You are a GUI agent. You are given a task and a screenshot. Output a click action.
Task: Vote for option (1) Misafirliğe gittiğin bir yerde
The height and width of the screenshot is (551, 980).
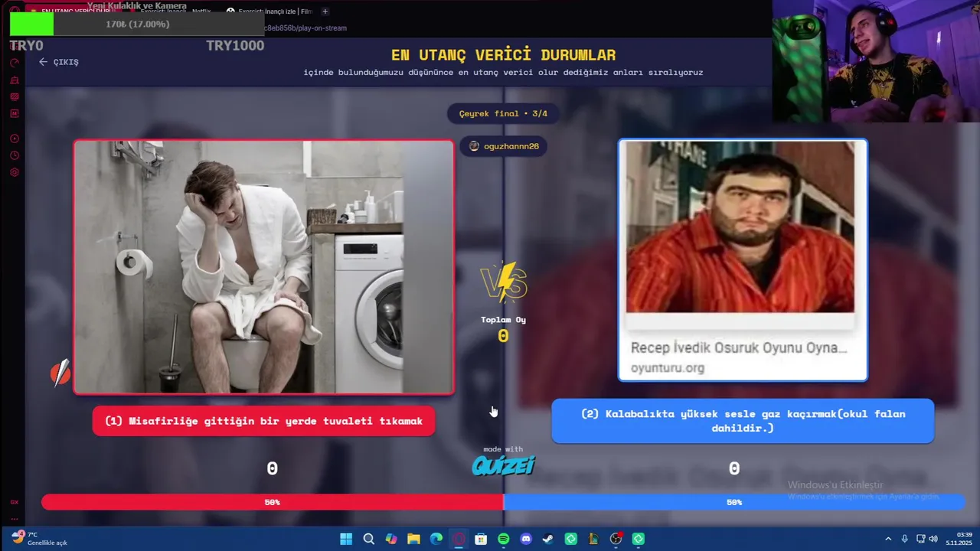pos(263,421)
